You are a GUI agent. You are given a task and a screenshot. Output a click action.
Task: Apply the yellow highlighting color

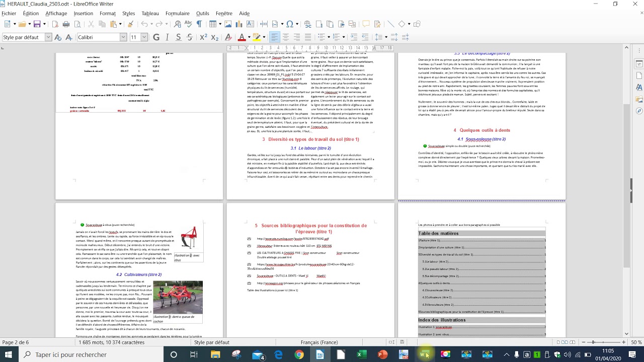tap(257, 37)
